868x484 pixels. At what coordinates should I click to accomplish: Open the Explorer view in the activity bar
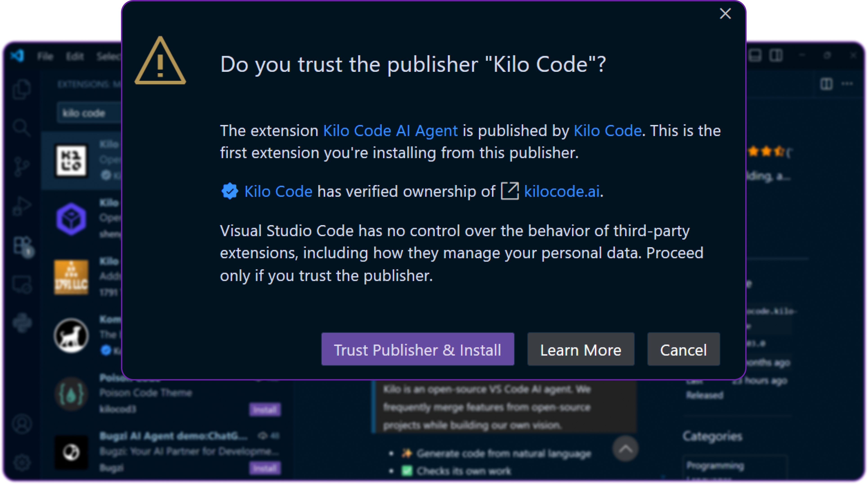coord(22,89)
